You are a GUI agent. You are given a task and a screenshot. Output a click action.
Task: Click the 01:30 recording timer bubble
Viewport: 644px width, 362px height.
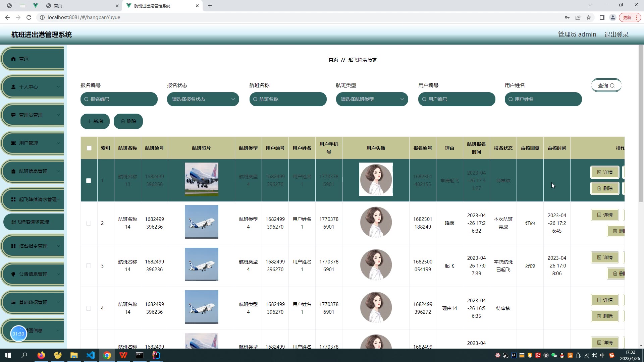(x=18, y=334)
